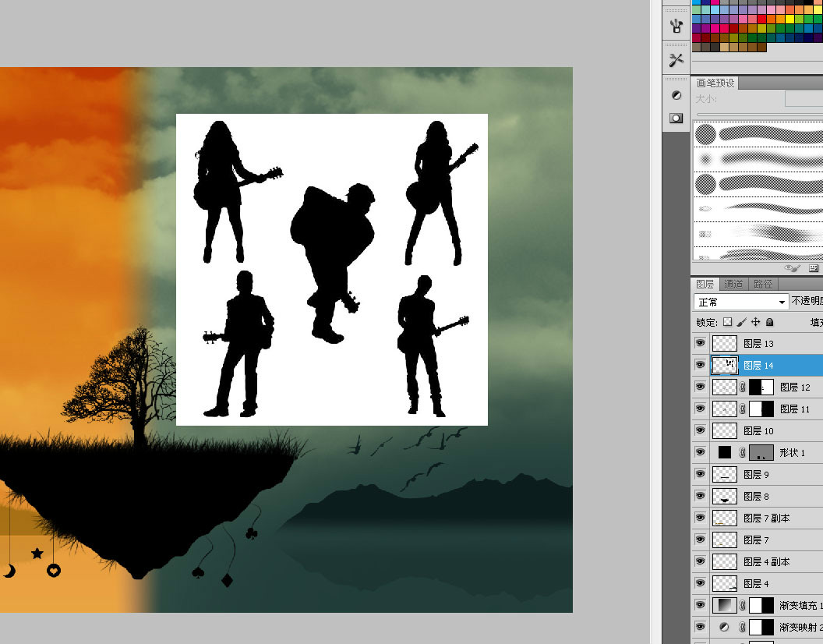This screenshot has width=823, height=644.
Task: Pick the hard round brush preset stroke
Action: click(758, 134)
